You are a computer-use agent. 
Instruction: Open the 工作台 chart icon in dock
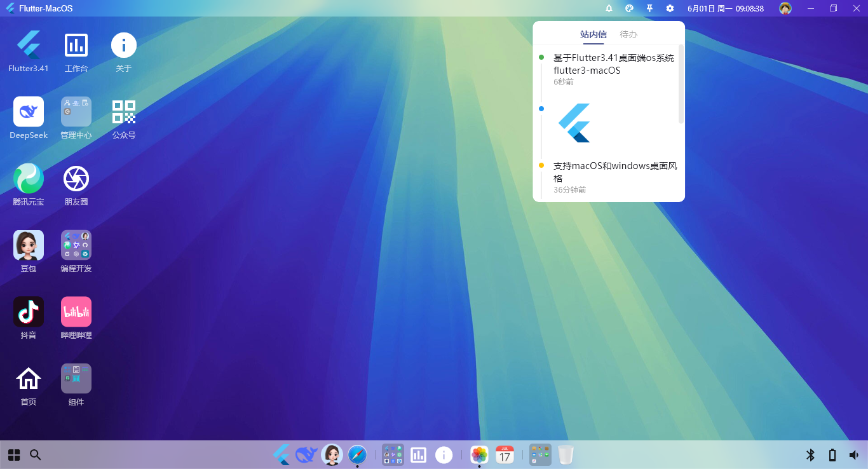point(418,454)
